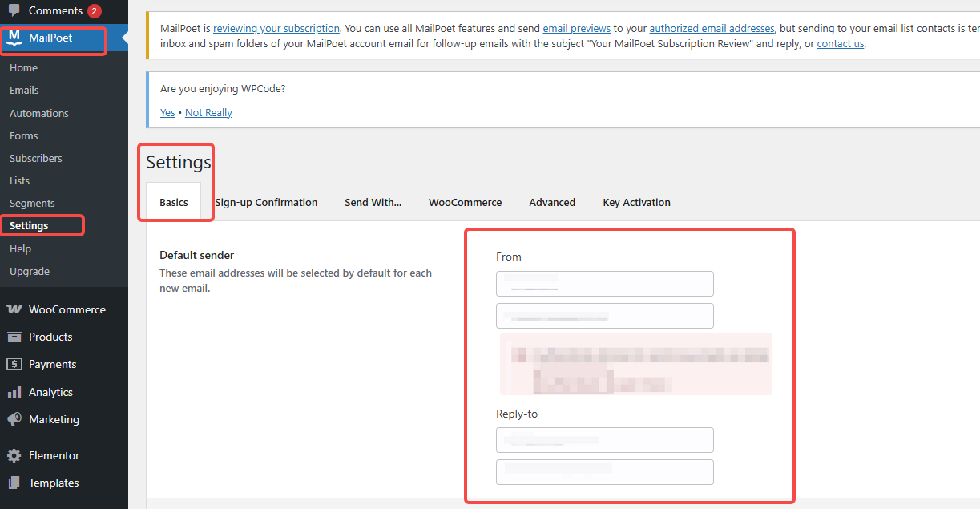Viewport: 980px width, 509px height.
Task: Click the Templates sidebar icon
Action: pos(14,483)
